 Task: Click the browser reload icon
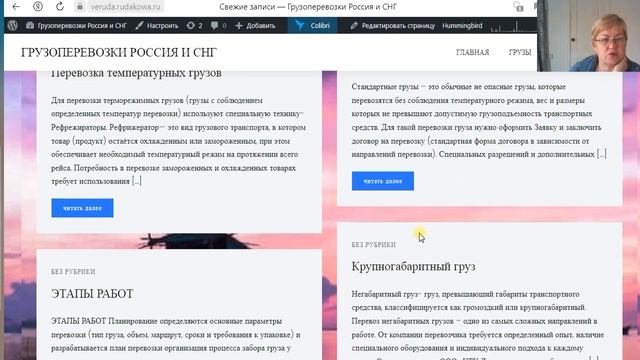[60, 7]
